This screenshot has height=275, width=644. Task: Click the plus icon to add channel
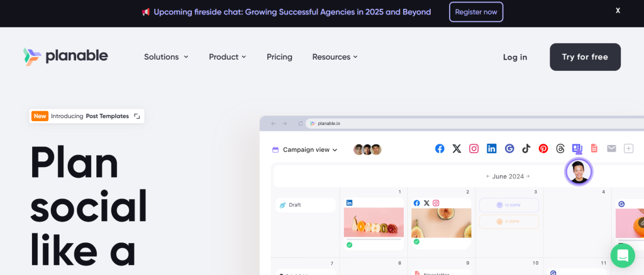[628, 149]
